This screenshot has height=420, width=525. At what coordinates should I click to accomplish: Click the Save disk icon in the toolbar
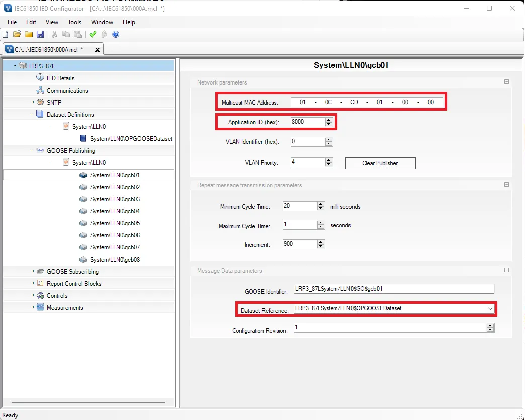click(x=40, y=34)
